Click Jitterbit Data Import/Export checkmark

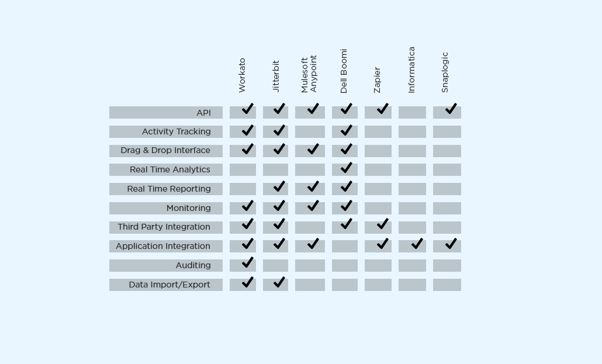click(x=279, y=283)
